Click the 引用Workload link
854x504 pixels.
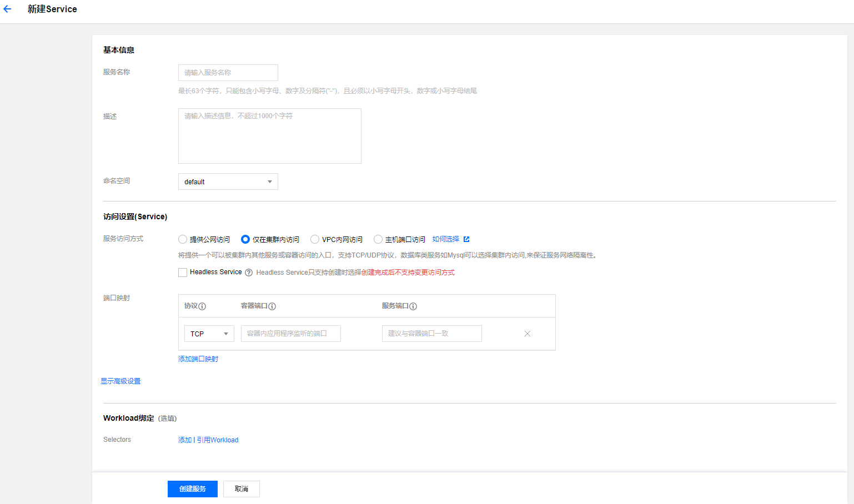pos(218,440)
